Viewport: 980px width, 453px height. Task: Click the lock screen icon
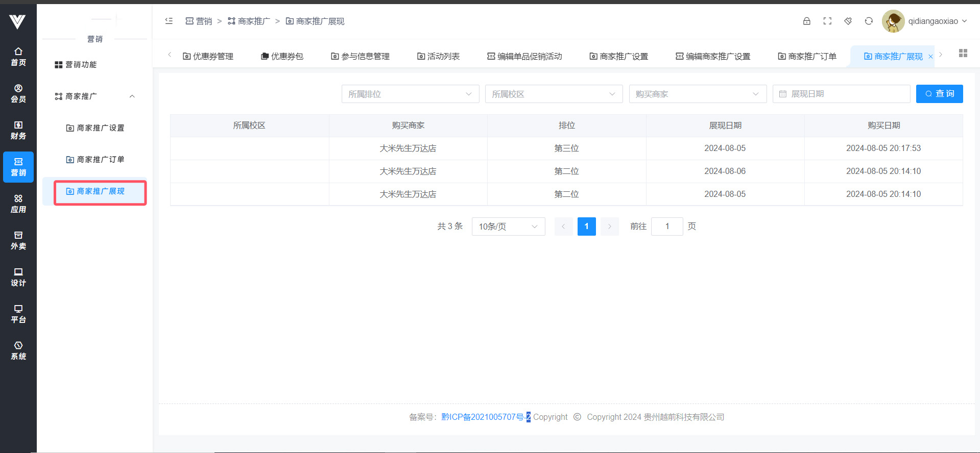(x=806, y=21)
